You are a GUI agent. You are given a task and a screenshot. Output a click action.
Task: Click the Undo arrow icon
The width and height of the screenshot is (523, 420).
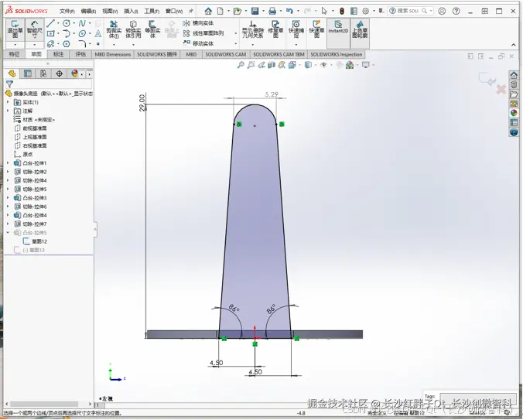pyautogui.click(x=289, y=11)
